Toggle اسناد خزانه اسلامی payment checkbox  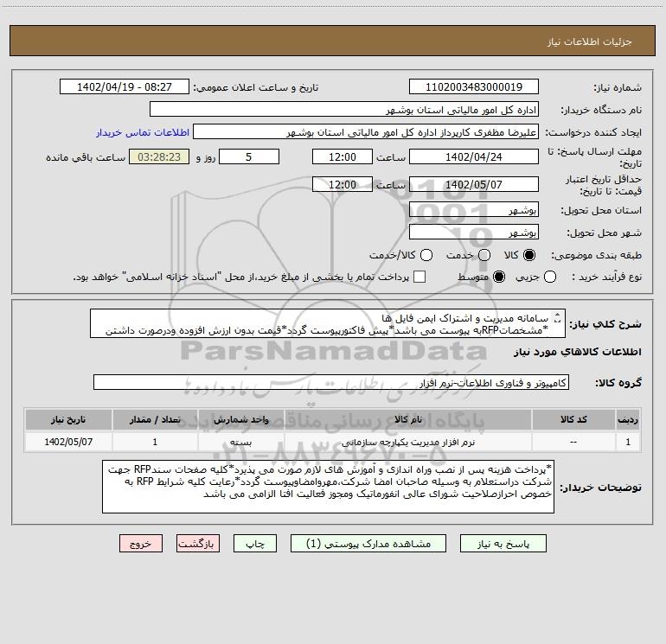[419, 277]
